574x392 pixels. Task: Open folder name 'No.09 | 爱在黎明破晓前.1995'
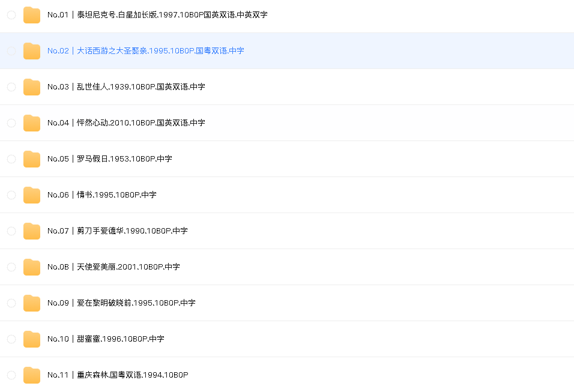pyautogui.click(x=121, y=303)
